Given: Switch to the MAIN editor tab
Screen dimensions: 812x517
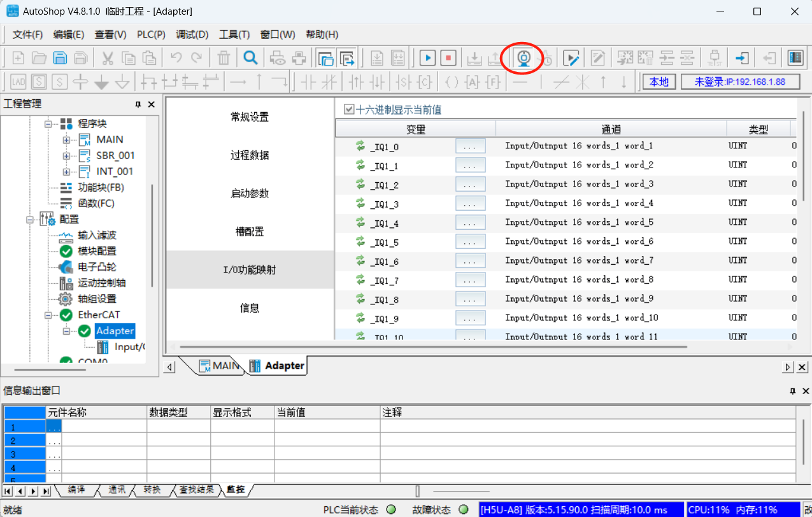Looking at the screenshot, I should click(220, 365).
